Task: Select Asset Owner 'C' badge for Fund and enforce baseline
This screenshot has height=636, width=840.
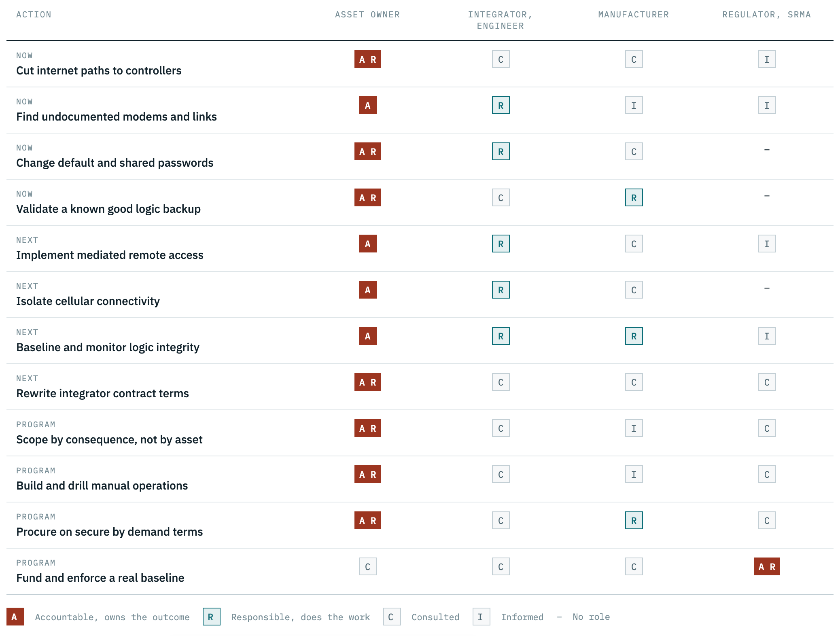Action: pos(367,566)
